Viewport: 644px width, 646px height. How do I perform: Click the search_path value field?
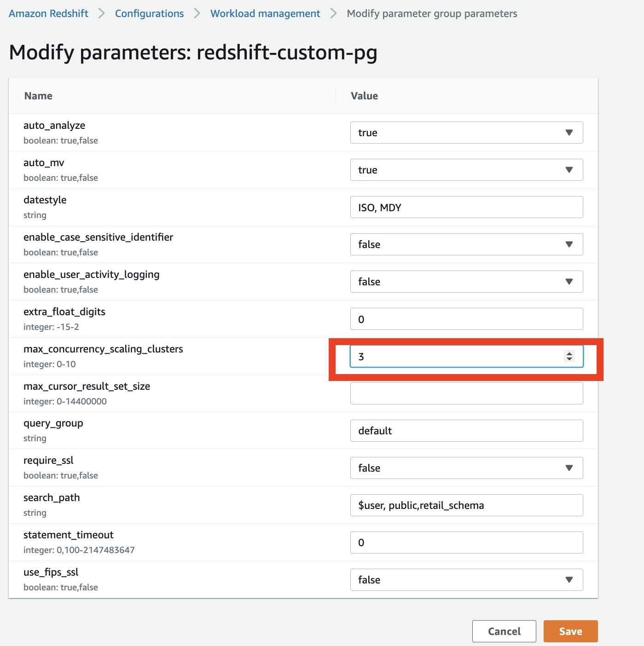tap(466, 505)
